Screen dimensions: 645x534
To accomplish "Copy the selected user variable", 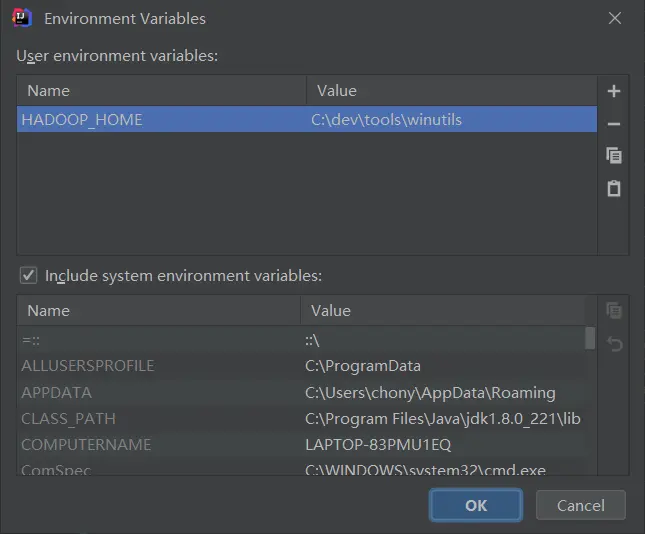I will click(x=614, y=156).
